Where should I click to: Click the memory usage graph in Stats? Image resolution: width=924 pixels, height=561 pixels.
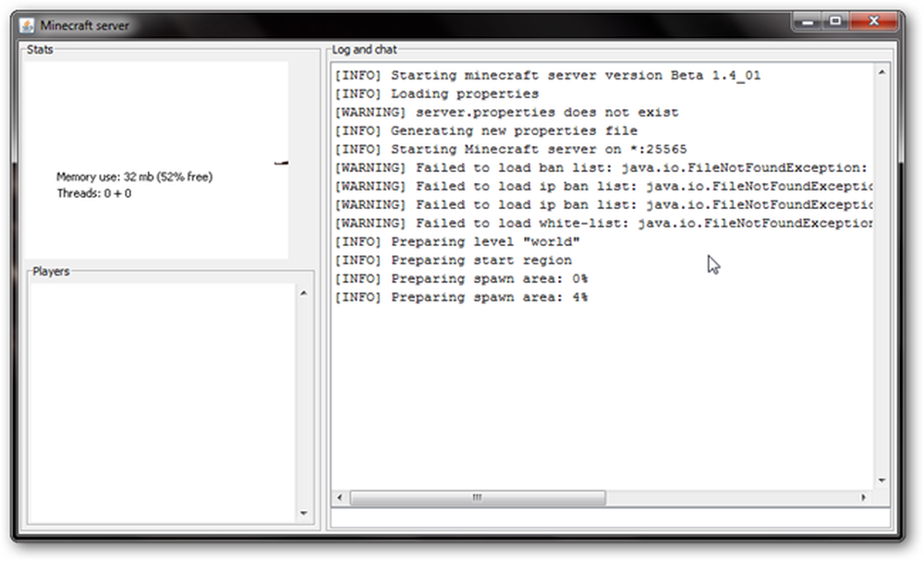click(156, 160)
